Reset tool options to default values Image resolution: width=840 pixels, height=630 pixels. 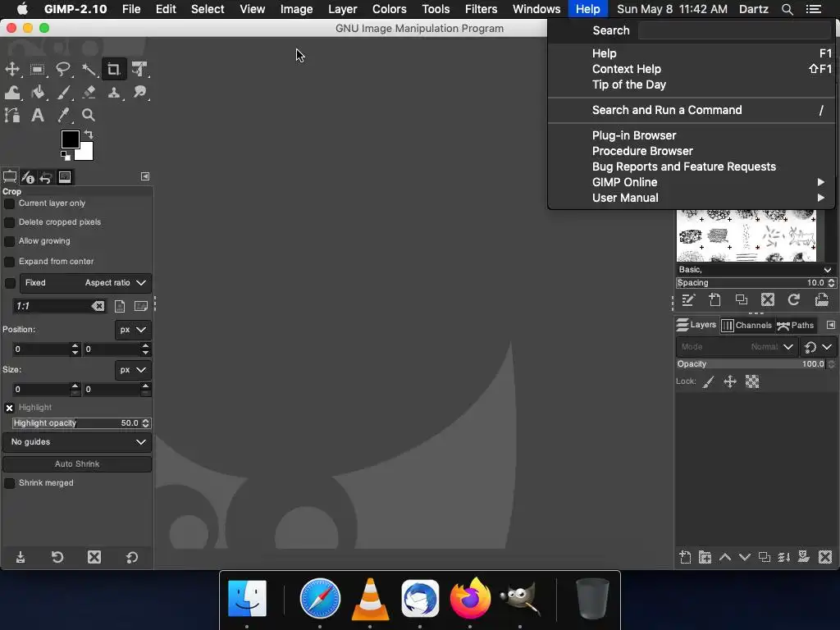tap(132, 557)
